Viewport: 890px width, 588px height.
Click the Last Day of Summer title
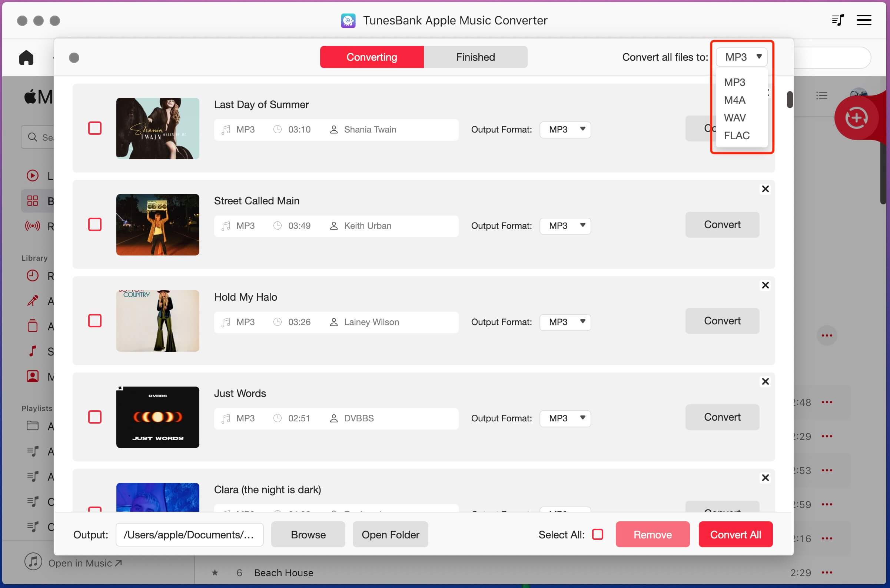coord(261,105)
